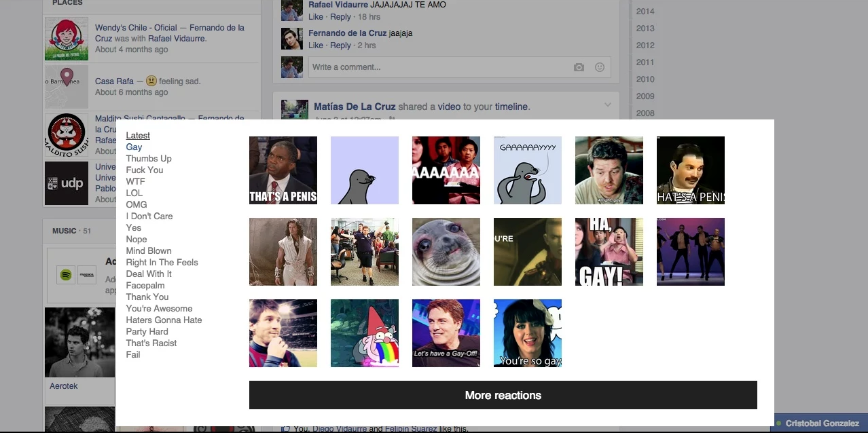Image resolution: width=868 pixels, height=433 pixels.
Task: Open Right In The Feels category
Action: click(x=162, y=263)
